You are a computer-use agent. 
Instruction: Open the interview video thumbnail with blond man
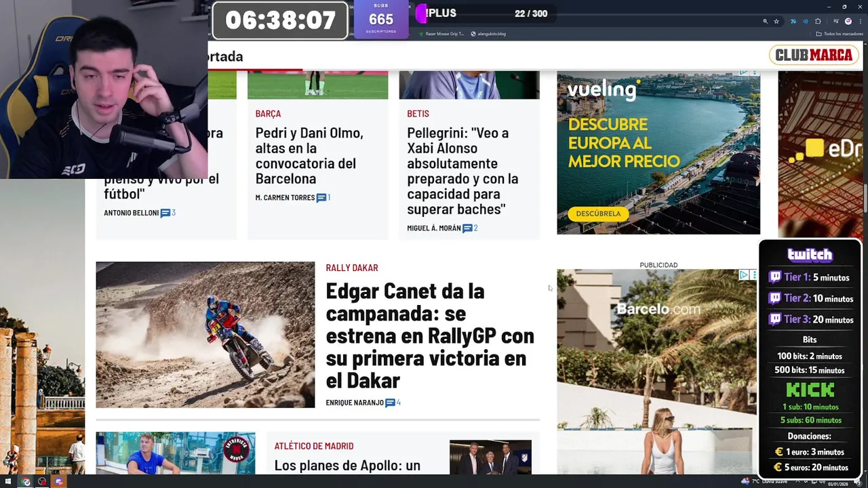(x=176, y=453)
